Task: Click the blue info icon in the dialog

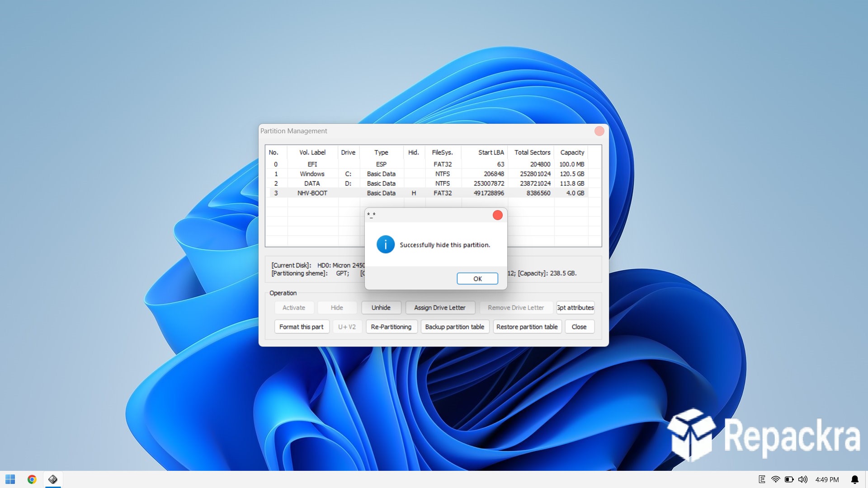Action: pos(386,244)
